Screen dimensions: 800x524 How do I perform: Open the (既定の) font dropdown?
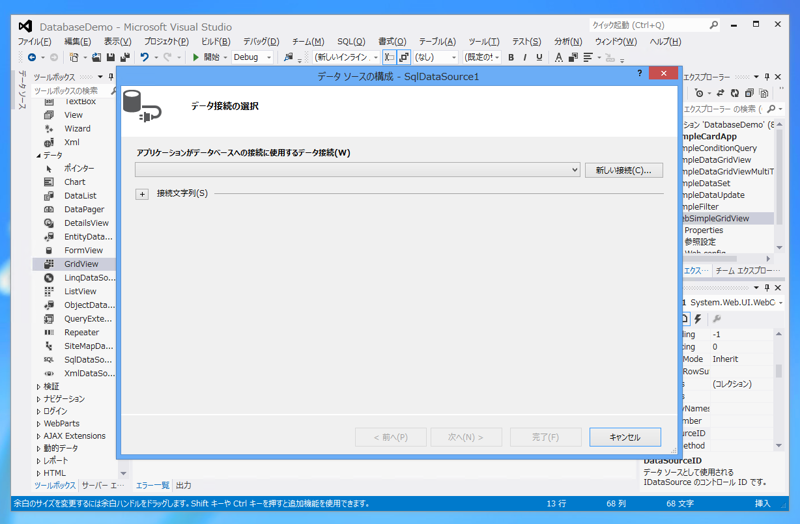[482, 57]
